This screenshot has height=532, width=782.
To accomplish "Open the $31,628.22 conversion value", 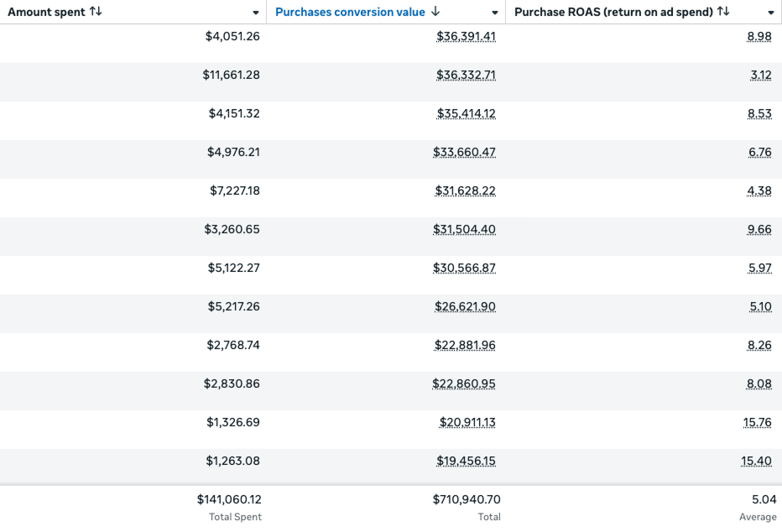I will tap(465, 190).
